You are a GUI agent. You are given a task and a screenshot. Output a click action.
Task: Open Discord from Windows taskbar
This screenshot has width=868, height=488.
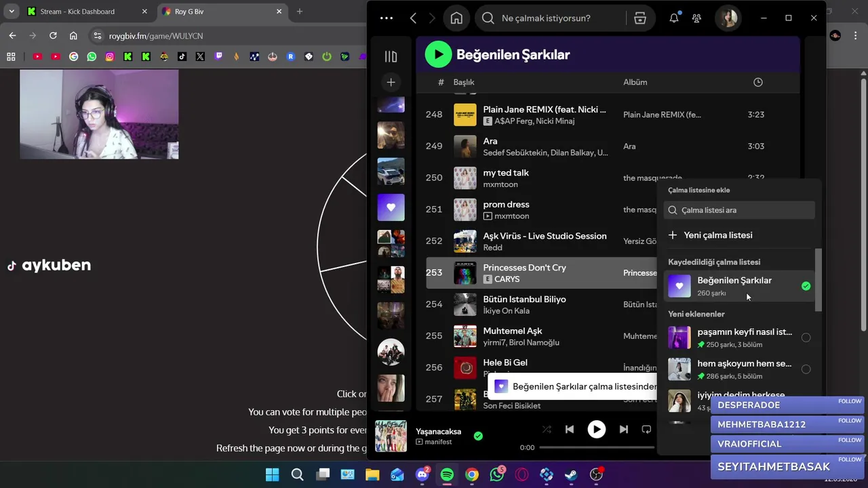pos(422,474)
